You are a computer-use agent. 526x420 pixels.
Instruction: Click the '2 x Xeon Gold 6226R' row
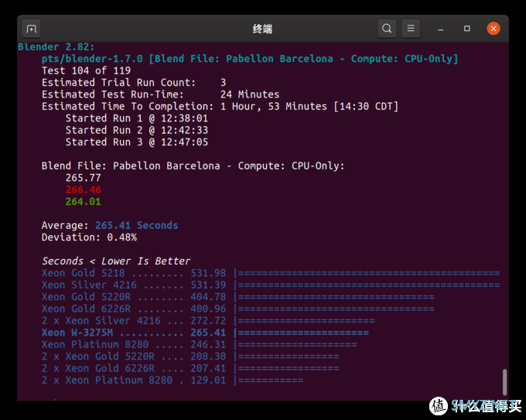point(190,368)
